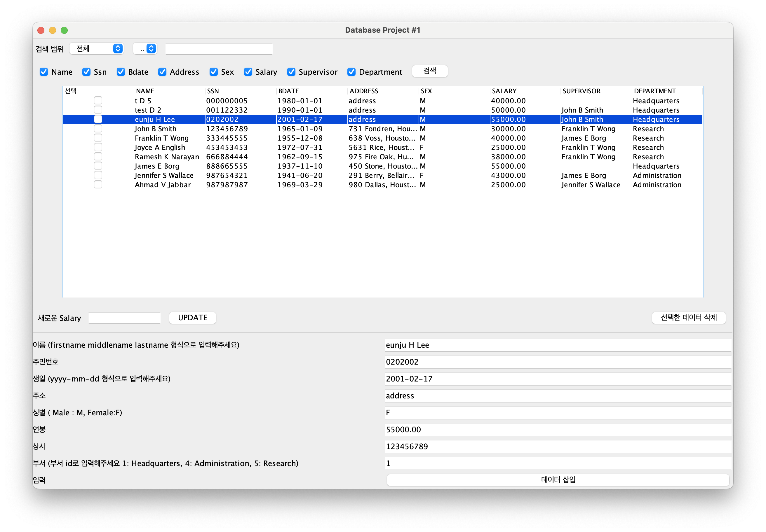The image size is (766, 532).
Task: Click the 데이터 삽입 insert button
Action: pyautogui.click(x=558, y=480)
